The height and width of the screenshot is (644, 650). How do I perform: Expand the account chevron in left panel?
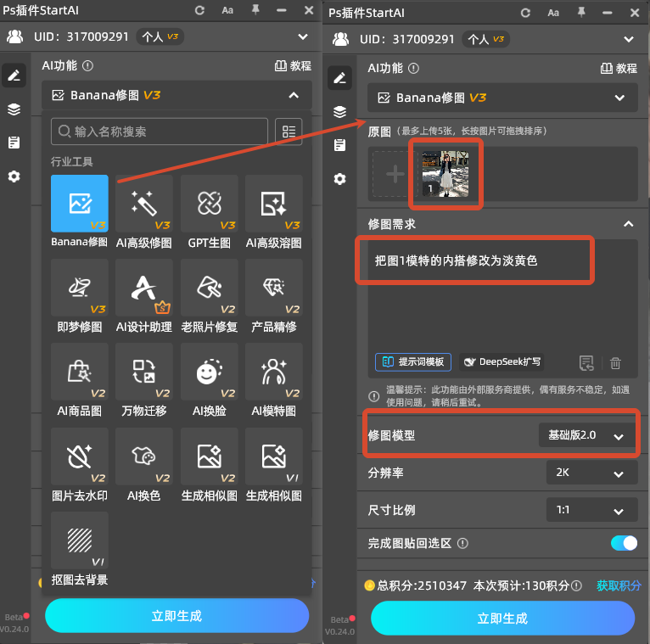tap(303, 36)
